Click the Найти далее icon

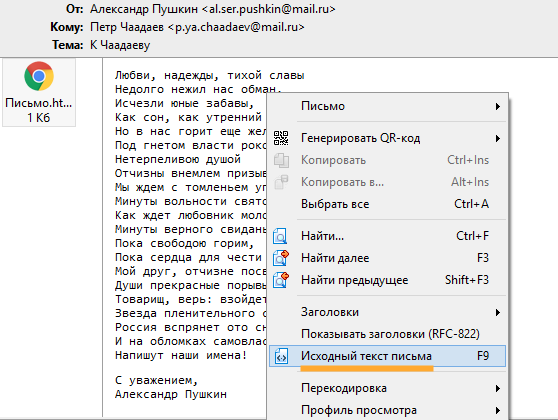tap(281, 258)
